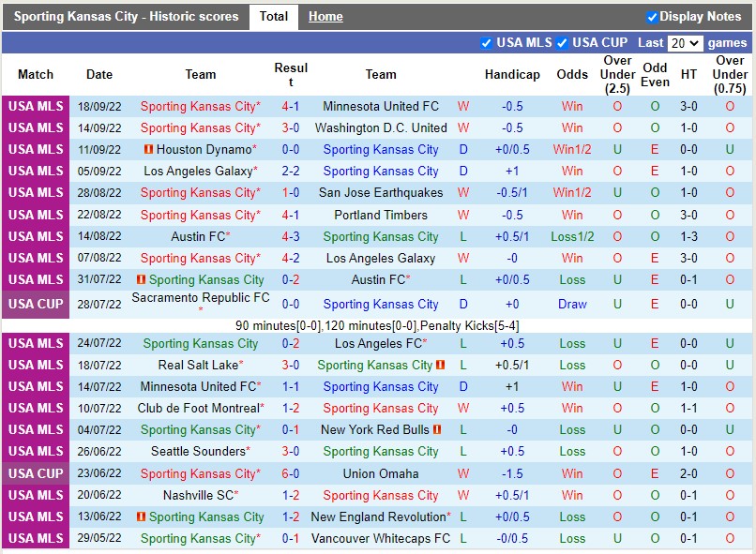This screenshot has width=756, height=554.
Task: Click the USA MLS badge on the bottom 29/05 row
Action: pos(36,538)
